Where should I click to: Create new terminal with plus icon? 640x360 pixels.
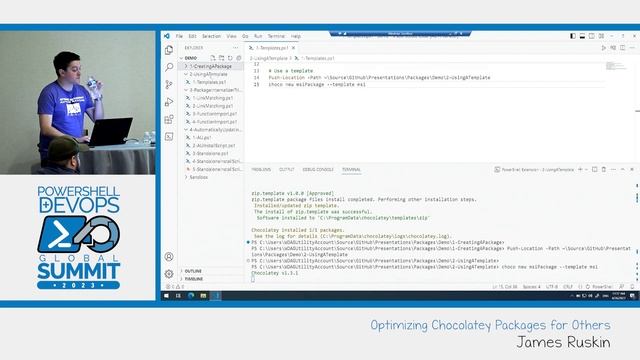(x=580, y=169)
